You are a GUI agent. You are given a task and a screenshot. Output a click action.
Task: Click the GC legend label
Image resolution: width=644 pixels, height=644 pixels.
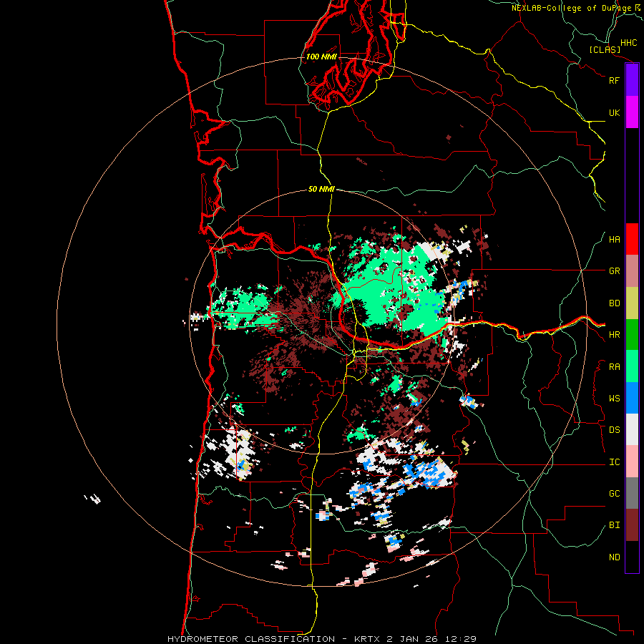click(x=614, y=494)
